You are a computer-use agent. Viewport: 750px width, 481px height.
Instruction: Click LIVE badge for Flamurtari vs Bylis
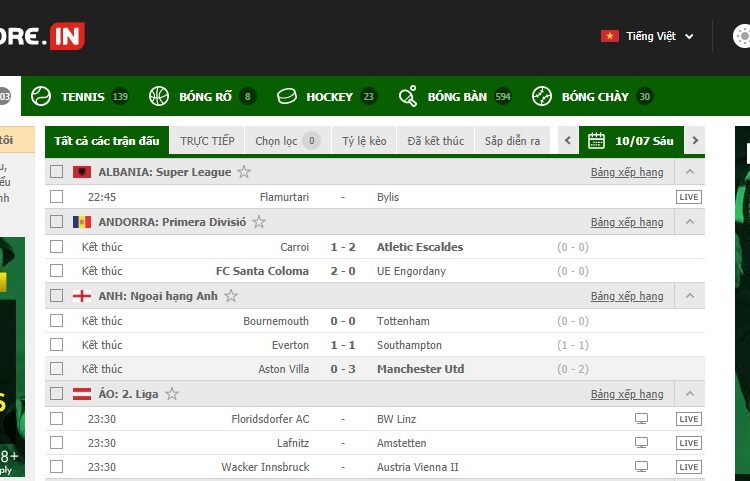point(689,197)
